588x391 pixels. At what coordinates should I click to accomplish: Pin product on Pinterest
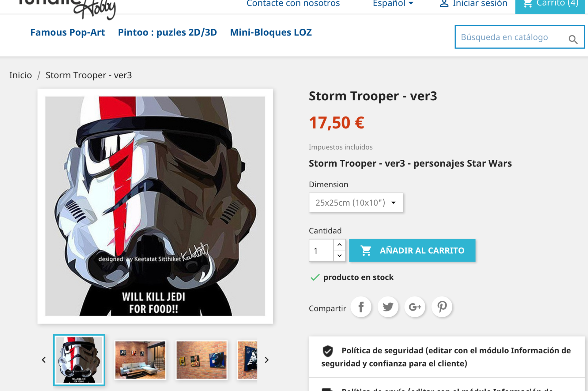[x=442, y=307]
